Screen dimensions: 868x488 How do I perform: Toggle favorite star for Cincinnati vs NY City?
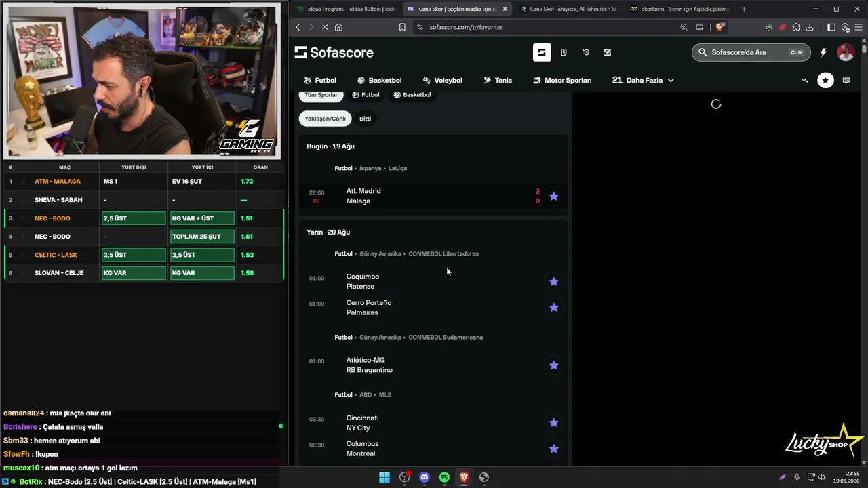(x=553, y=422)
